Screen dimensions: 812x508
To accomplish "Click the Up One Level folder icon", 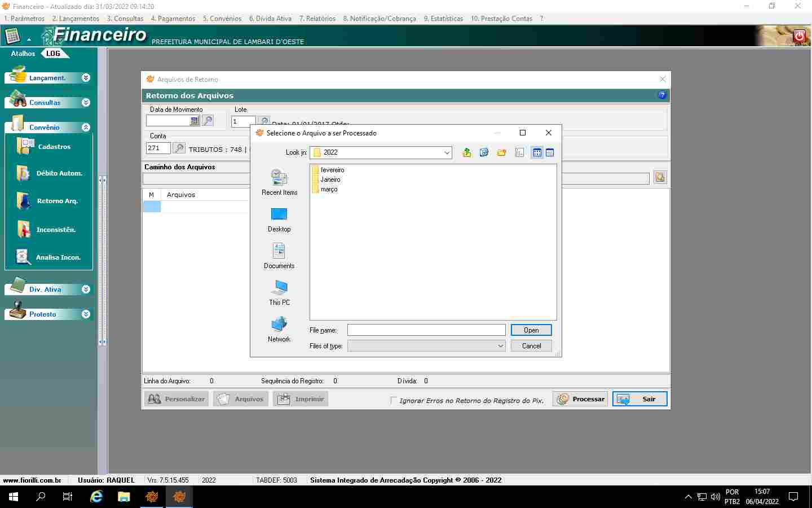I will click(466, 152).
